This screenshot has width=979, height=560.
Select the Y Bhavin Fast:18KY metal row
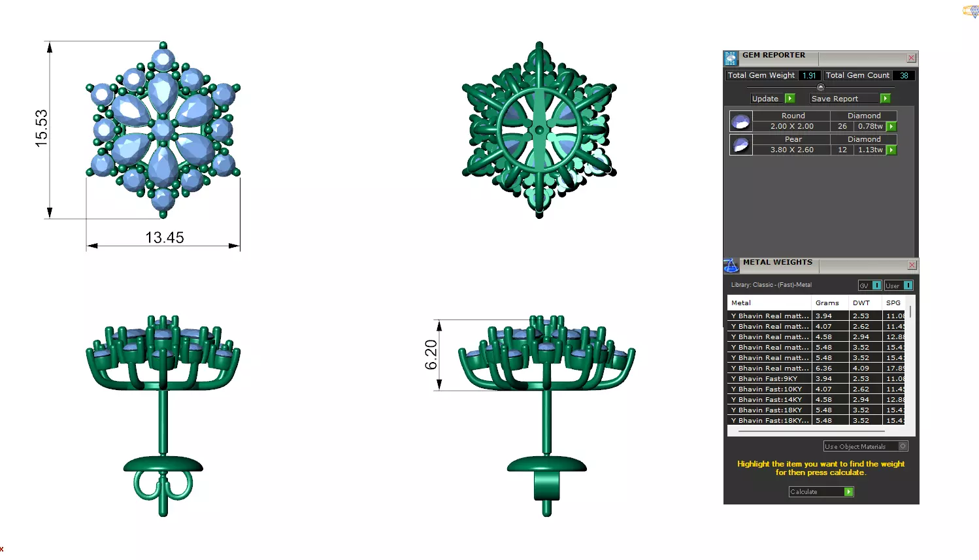pos(817,410)
